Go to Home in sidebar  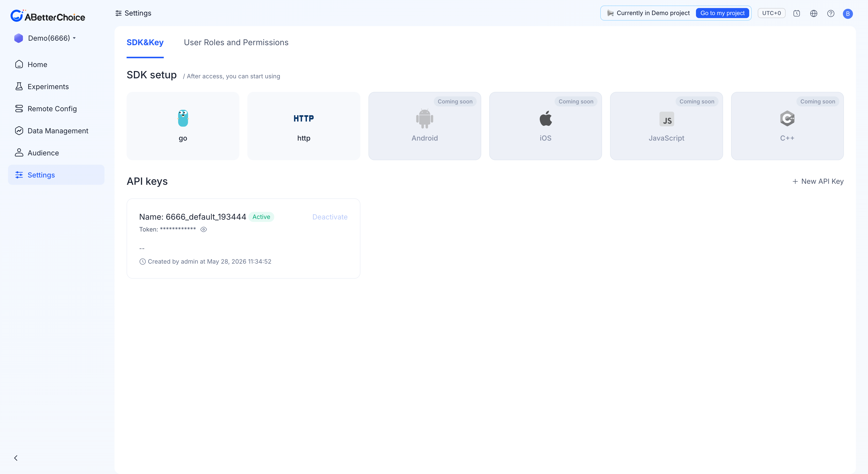click(x=56, y=64)
